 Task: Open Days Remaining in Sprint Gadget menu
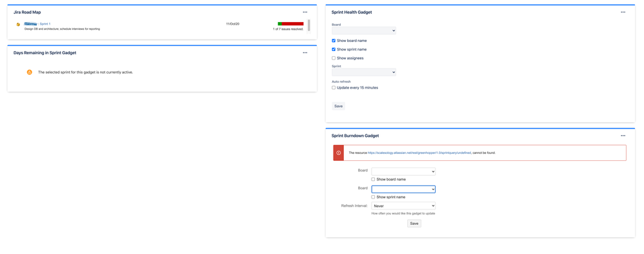pos(305,53)
